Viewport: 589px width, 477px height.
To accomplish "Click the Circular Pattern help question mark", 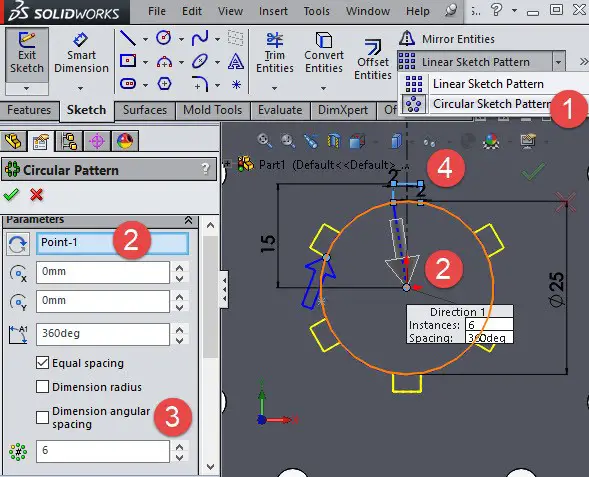I will pos(205,169).
